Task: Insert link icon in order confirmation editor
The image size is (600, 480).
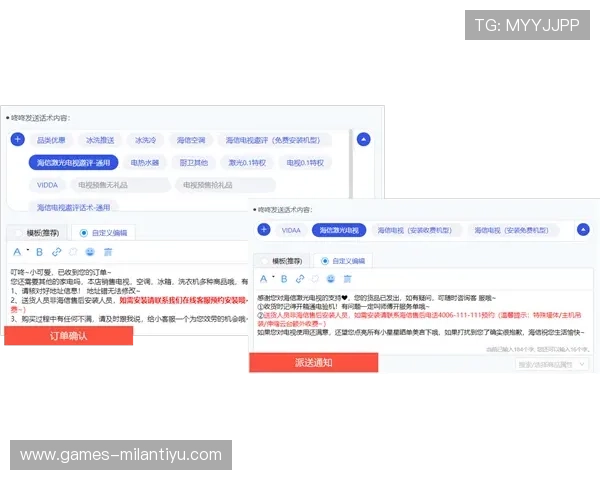Action: pos(57,252)
